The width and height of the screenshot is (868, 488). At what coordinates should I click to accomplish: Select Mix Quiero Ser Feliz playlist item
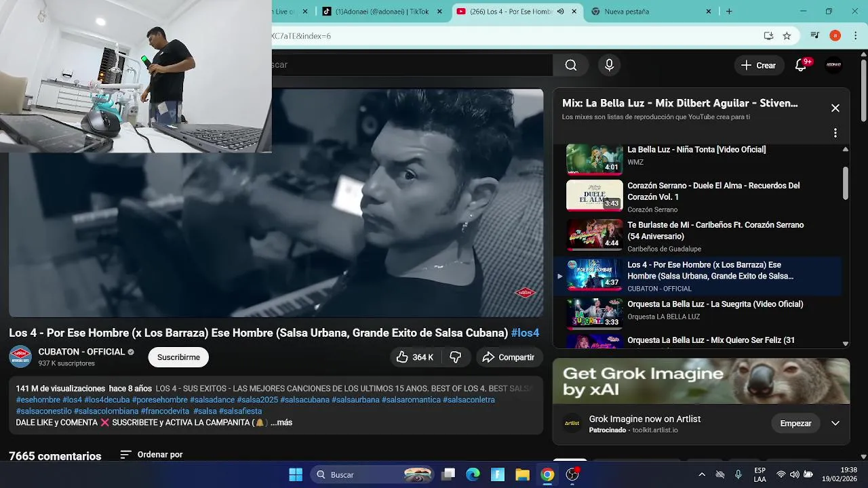698,342
